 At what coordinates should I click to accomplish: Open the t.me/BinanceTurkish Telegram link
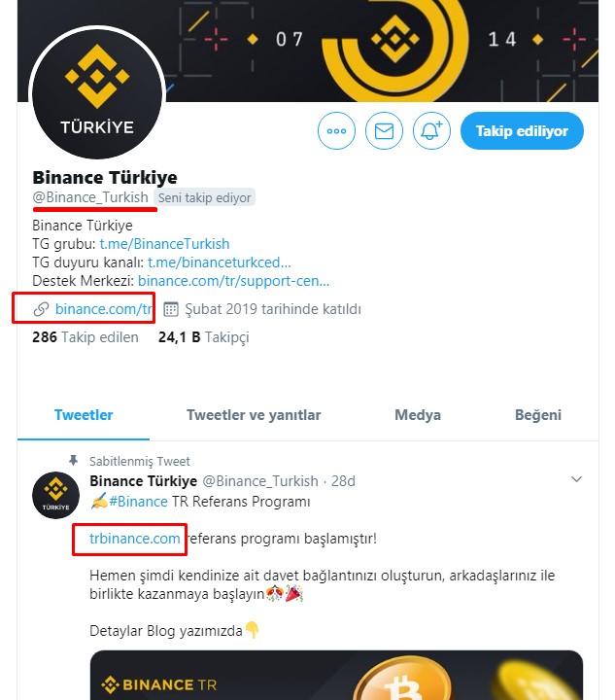click(164, 244)
